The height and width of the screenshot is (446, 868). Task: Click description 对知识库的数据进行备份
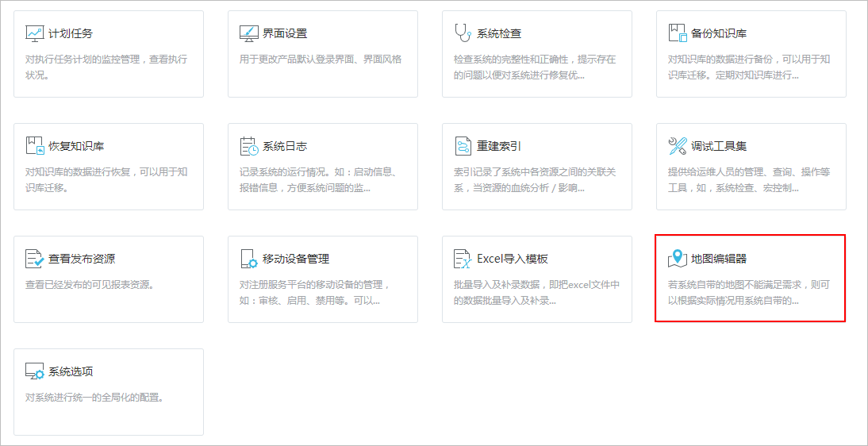[x=749, y=67]
